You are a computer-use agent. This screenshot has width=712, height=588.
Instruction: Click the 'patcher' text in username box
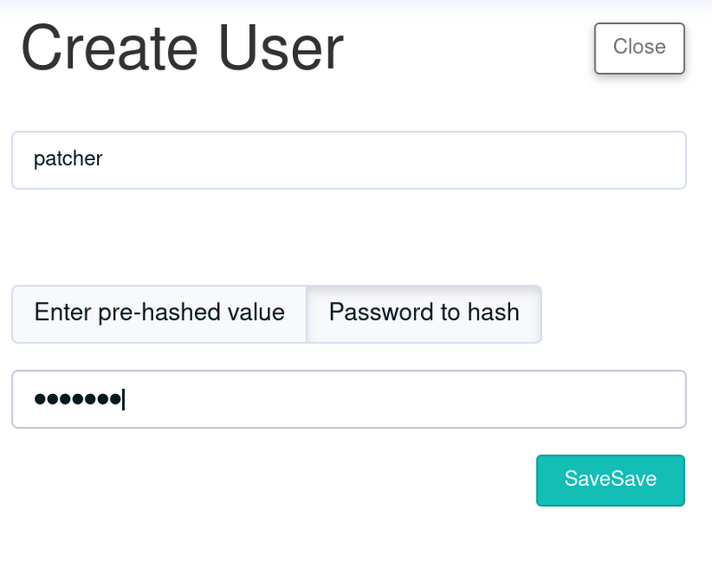click(69, 159)
